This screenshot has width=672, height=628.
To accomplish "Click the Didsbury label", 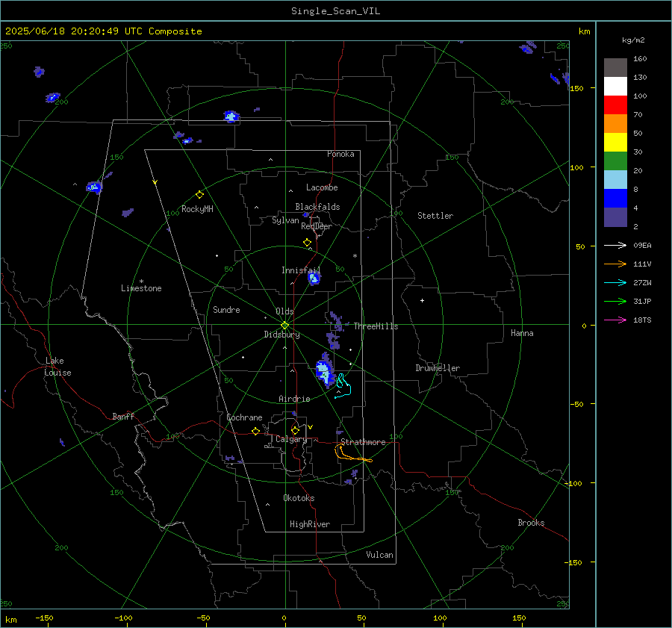I will [x=281, y=335].
